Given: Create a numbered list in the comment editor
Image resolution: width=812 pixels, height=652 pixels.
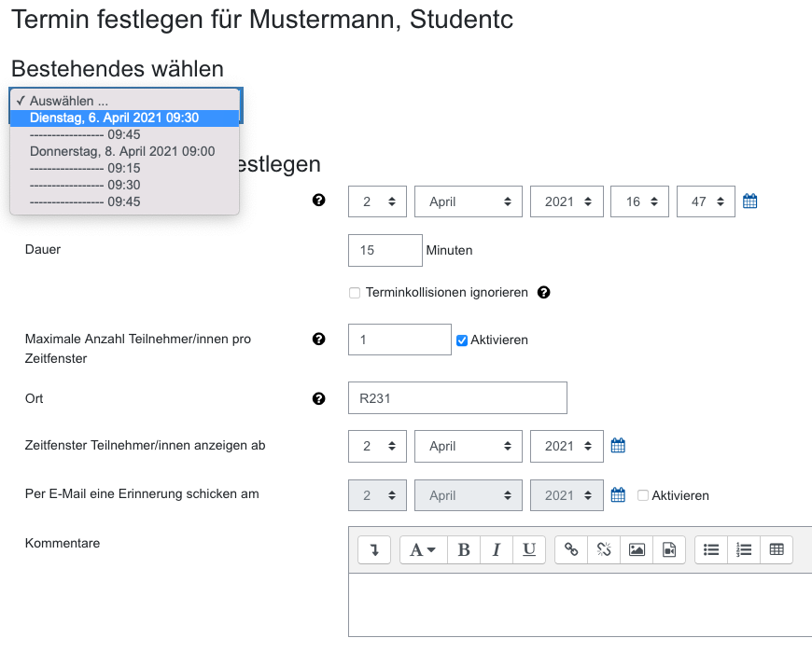Looking at the screenshot, I should point(743,549).
